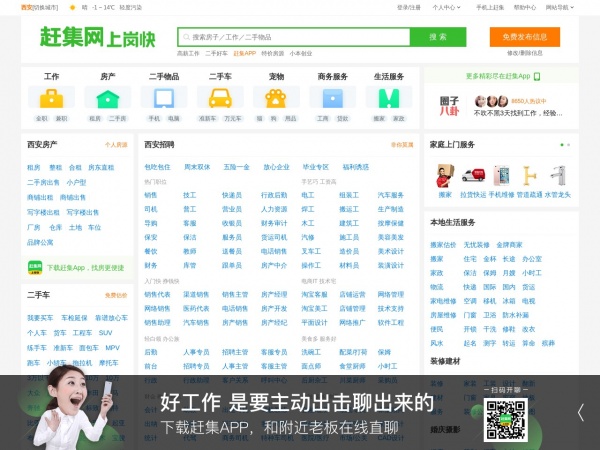
Task: Click the phone icon beside 更多精彩尽在赶集App
Action: tap(537, 76)
